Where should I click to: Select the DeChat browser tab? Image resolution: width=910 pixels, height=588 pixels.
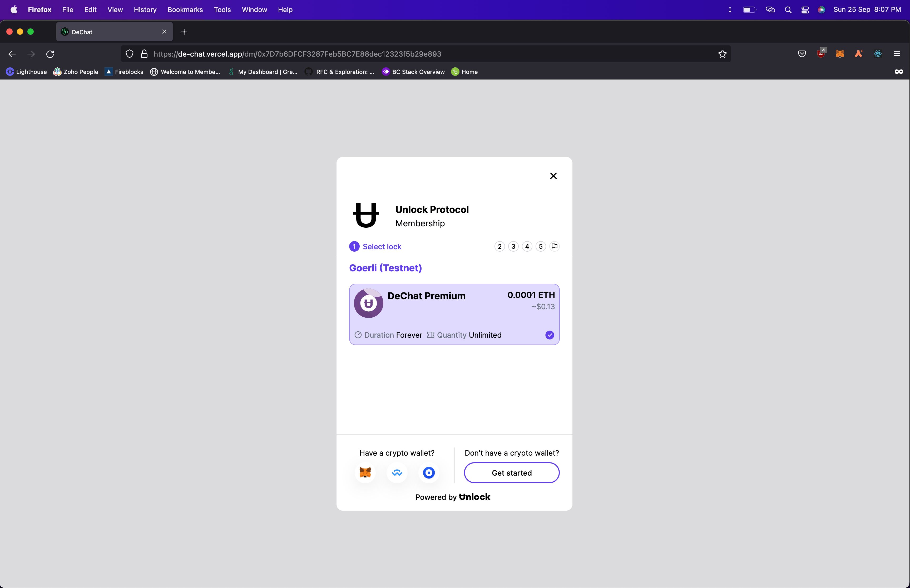(115, 32)
